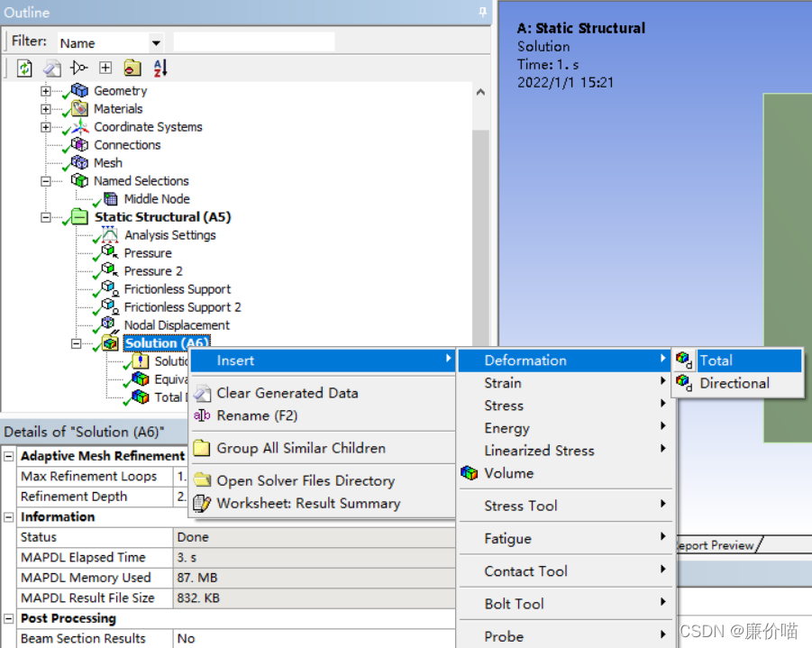
Task: Insert a Volume result
Action: click(x=565, y=473)
